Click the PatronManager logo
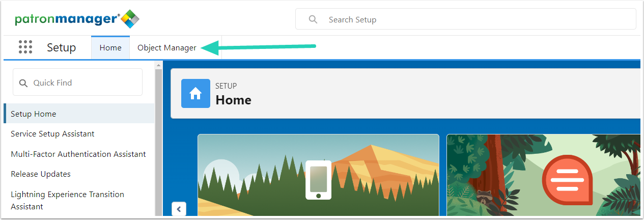644x220 pixels. (x=76, y=19)
